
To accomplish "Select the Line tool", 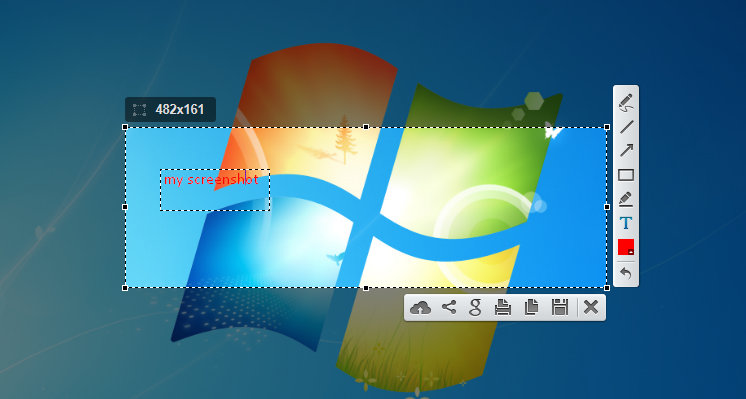I will [x=626, y=127].
